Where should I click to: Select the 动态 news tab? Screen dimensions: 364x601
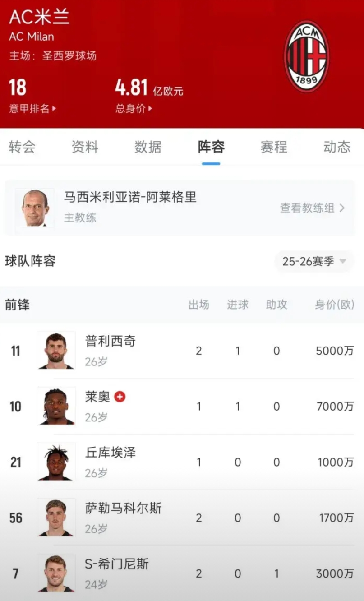click(x=337, y=147)
